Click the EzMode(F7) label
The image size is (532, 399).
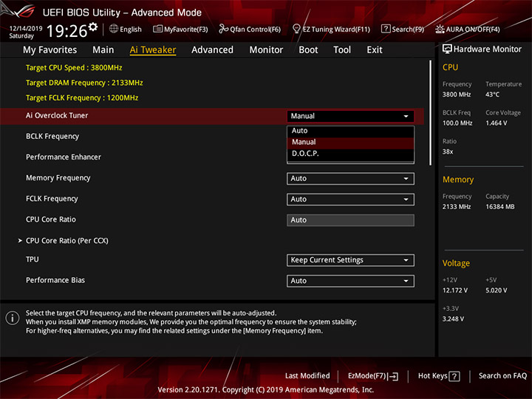tap(366, 376)
